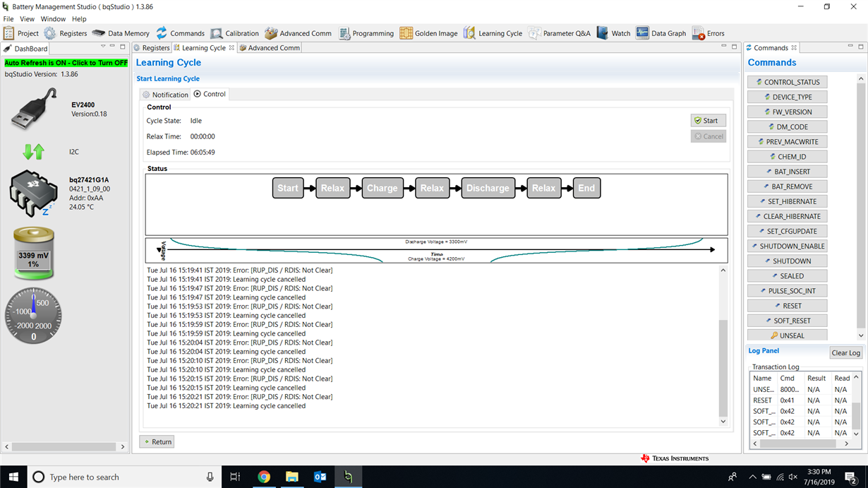Viewport: 868px width, 488px height.
Task: Open the Commands toolbar item
Action: [181, 33]
